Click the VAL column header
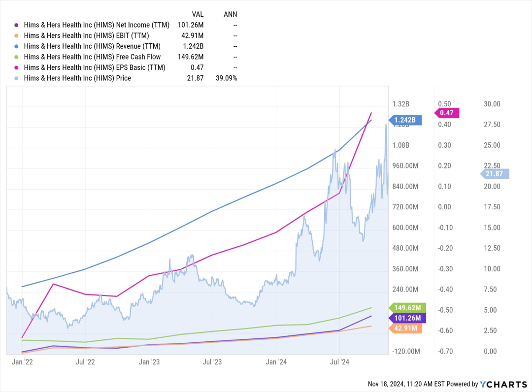Viewport: 532px width, 392px height. 198,14
